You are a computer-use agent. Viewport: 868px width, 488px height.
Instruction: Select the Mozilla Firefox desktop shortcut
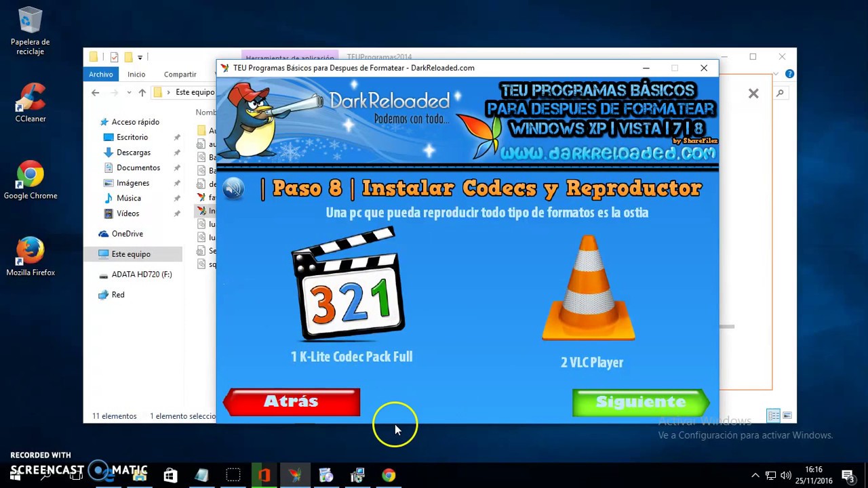point(31,257)
